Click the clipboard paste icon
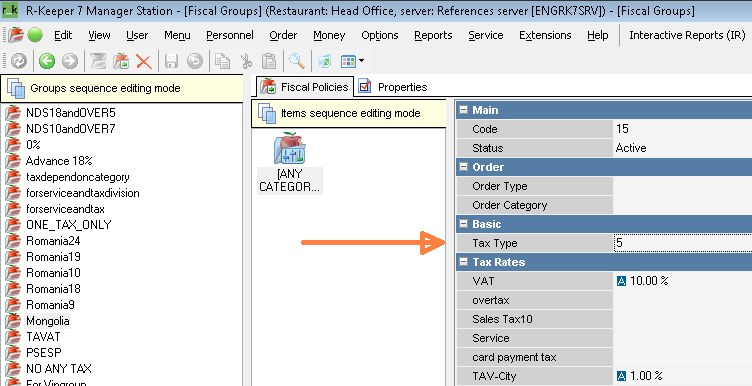This screenshot has width=752, height=386. [269, 61]
